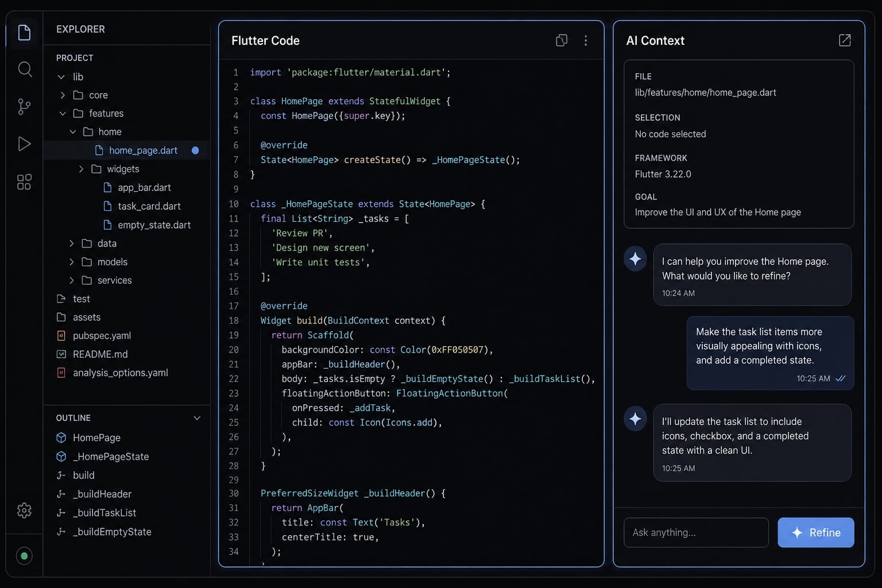Click the _HomePageState cube icon in outline
Viewport: 882px width, 588px height.
61,457
